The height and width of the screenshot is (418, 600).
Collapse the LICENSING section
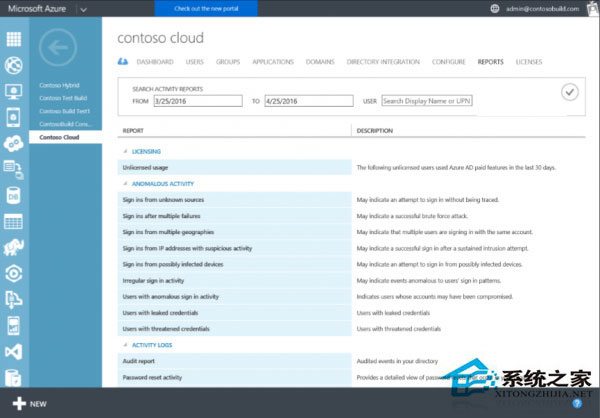tap(125, 151)
